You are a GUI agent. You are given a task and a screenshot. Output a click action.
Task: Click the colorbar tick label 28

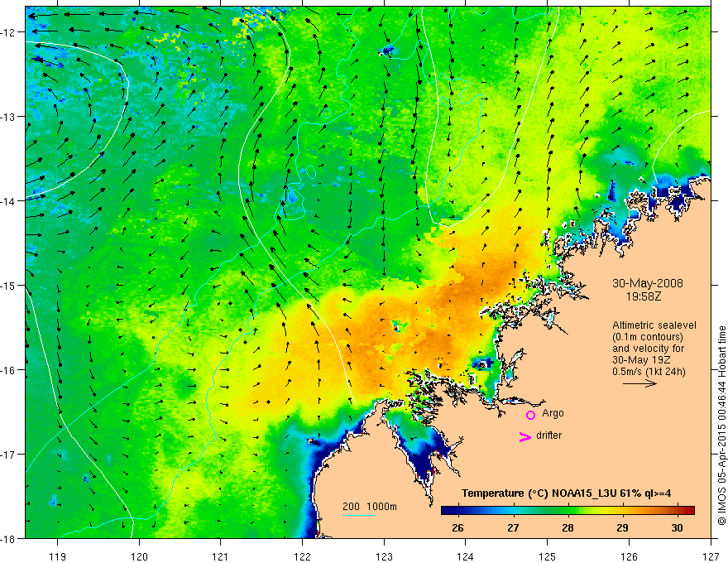point(568,527)
